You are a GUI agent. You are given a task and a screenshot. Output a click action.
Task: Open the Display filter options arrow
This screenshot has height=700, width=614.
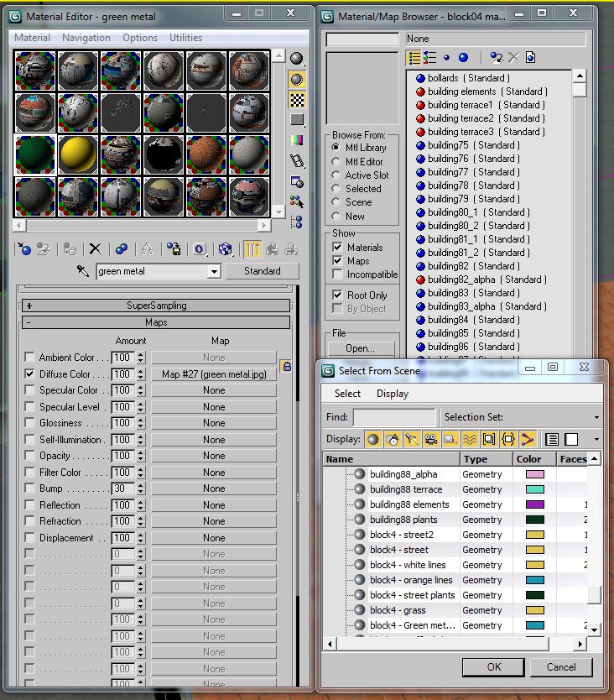click(x=596, y=439)
